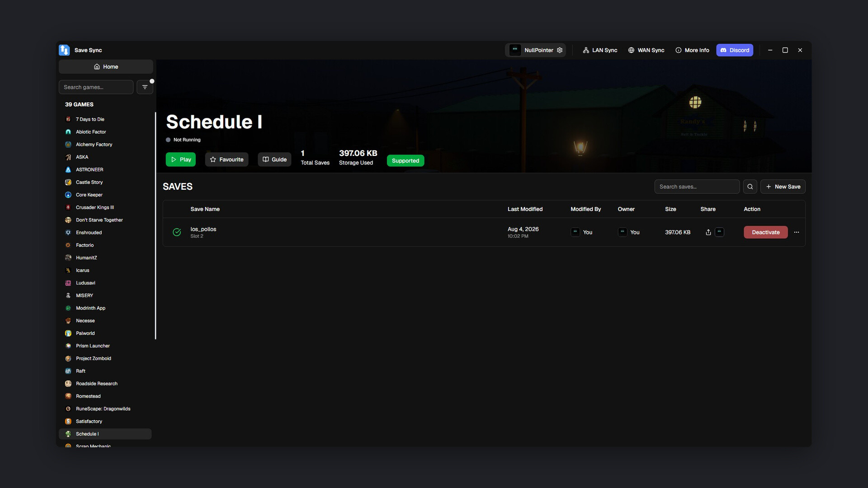This screenshot has width=868, height=488.
Task: Select the Icarus game
Action: click(105, 271)
